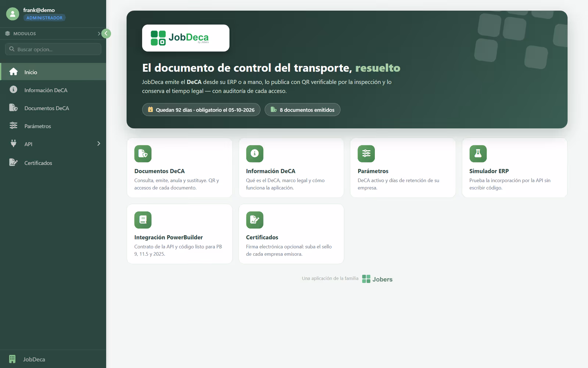Click the JobDeca building icon at sidebar bottom
This screenshot has height=368, width=588.
[x=12, y=359]
